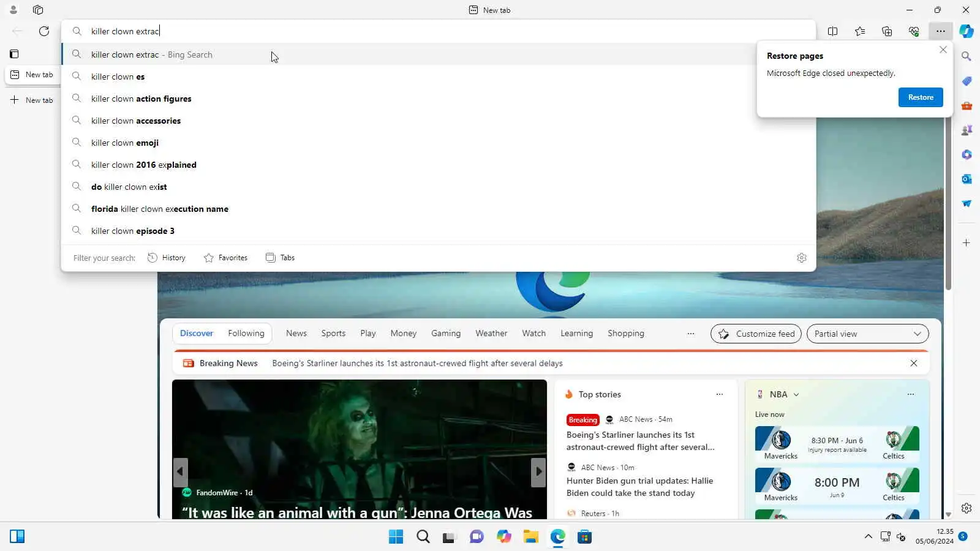Image resolution: width=980 pixels, height=551 pixels.
Task: Add a sidebar app with the plus icon
Action: pyautogui.click(x=967, y=243)
